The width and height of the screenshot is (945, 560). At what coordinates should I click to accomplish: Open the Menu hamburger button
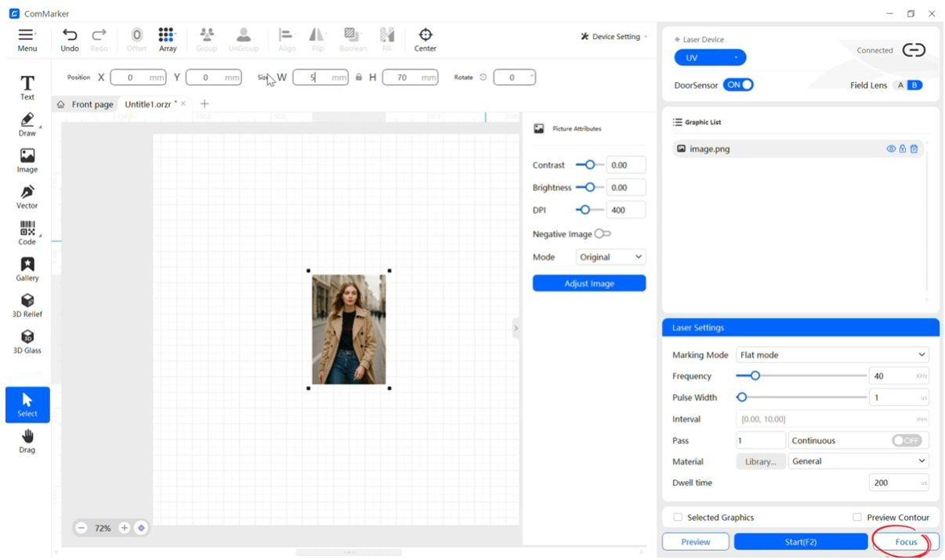(x=27, y=39)
